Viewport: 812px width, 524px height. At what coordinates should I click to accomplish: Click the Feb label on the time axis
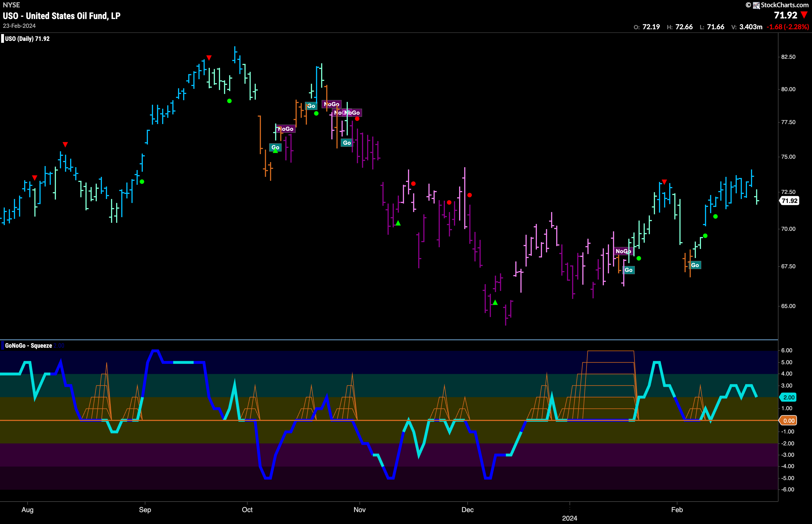(x=677, y=510)
